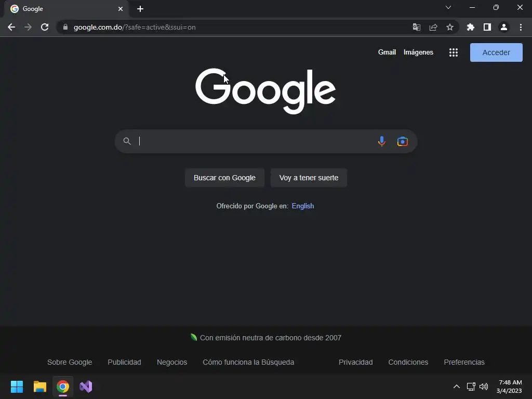Open Cómo funciona la Búsqueda link
The height and width of the screenshot is (399, 532).
(248, 362)
